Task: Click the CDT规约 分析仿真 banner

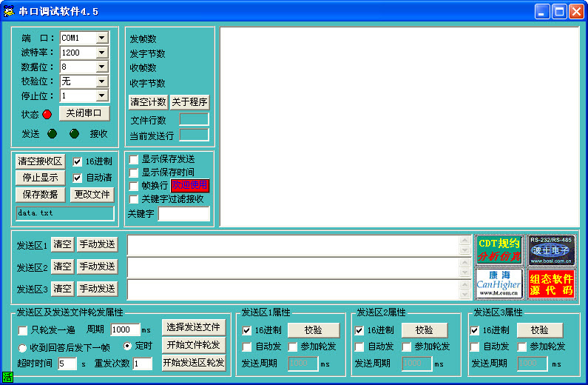Action: coord(499,250)
